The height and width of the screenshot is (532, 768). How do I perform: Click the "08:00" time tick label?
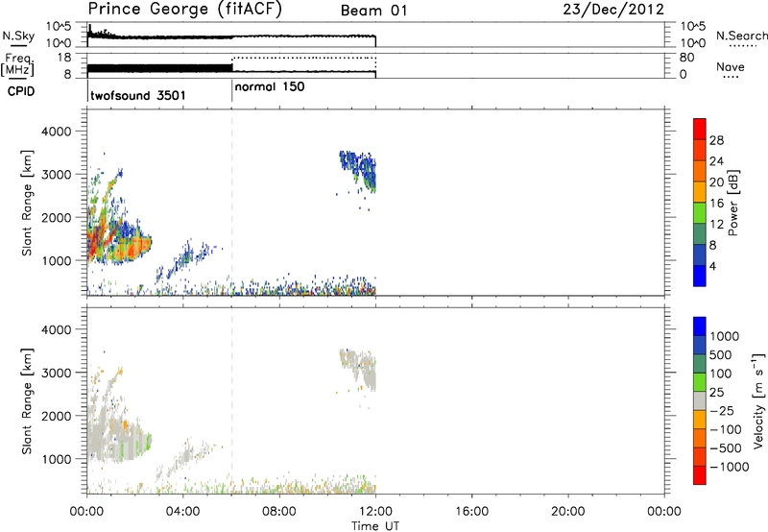coord(279,512)
